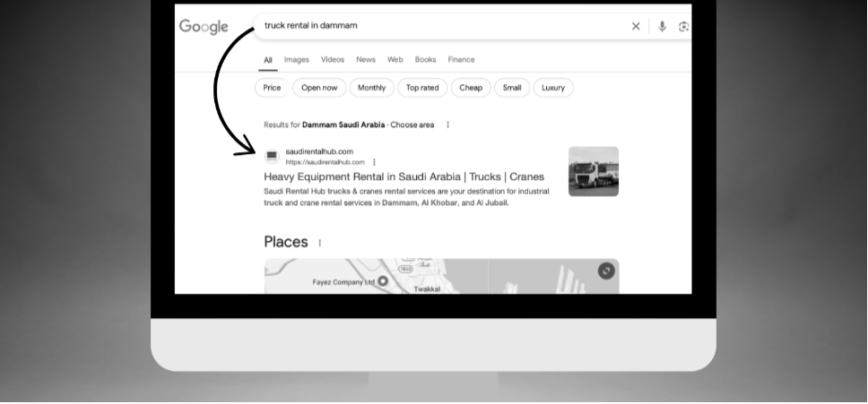The width and height of the screenshot is (868, 404).
Task: Select the Monthly filter chip
Action: [371, 87]
